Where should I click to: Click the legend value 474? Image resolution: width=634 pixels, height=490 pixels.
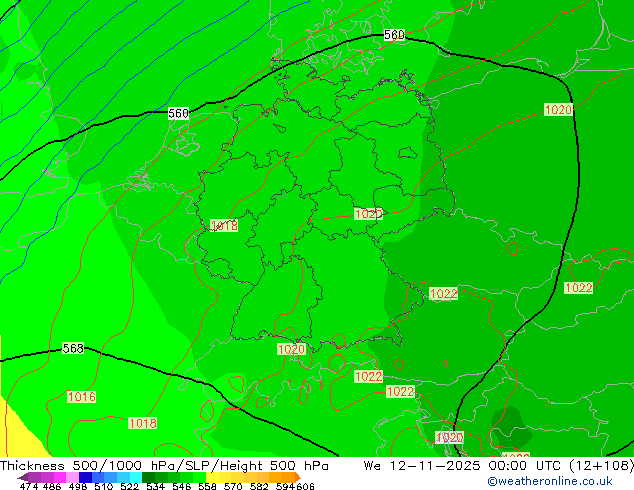29,486
